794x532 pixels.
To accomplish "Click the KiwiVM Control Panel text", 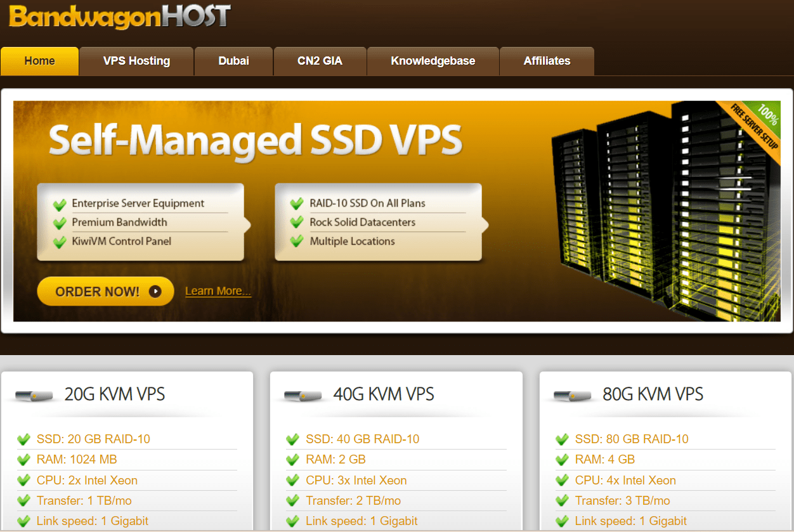I will click(121, 241).
